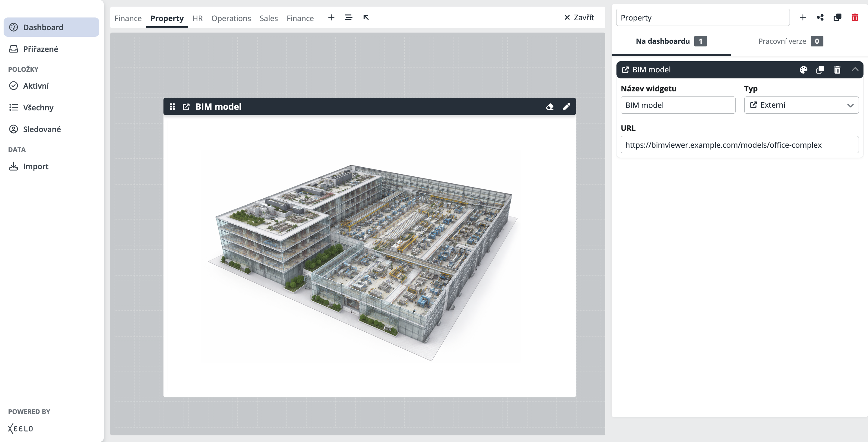Screen dimensions: 868x442
Task: Click the share dashboard icon
Action: pyautogui.click(x=820, y=17)
